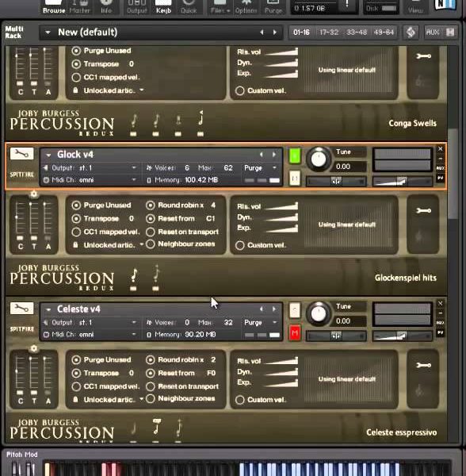
Task: Expand the New (default) multi dropdown
Action: [x=48, y=33]
